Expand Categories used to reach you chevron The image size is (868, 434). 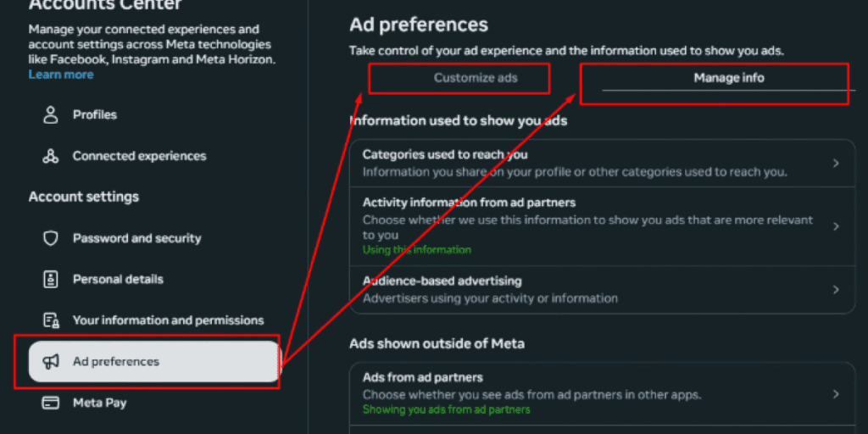[x=836, y=164]
